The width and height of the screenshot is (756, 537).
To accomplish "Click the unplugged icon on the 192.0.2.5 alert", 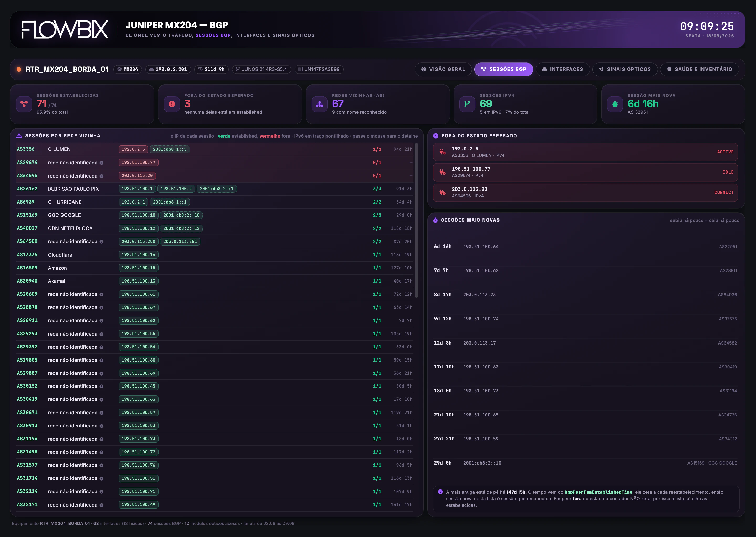I will (x=443, y=152).
